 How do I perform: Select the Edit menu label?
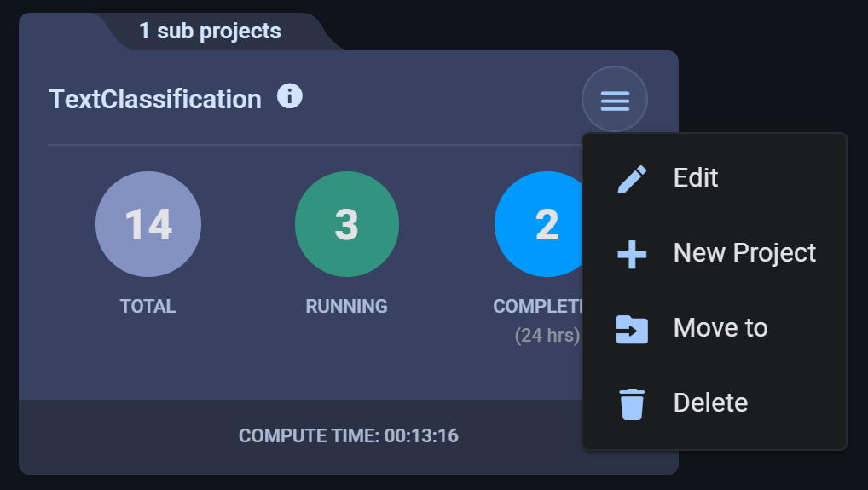pyautogui.click(x=696, y=178)
